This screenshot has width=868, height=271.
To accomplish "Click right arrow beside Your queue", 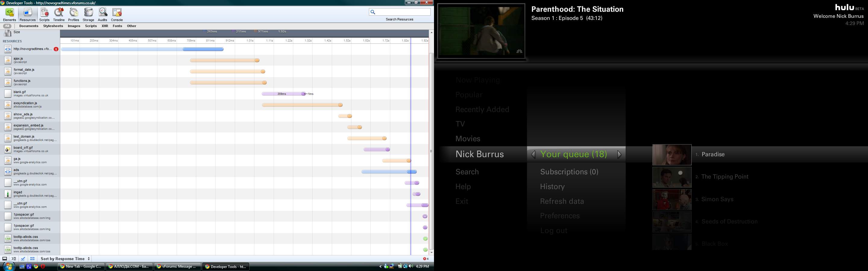I will pos(619,154).
